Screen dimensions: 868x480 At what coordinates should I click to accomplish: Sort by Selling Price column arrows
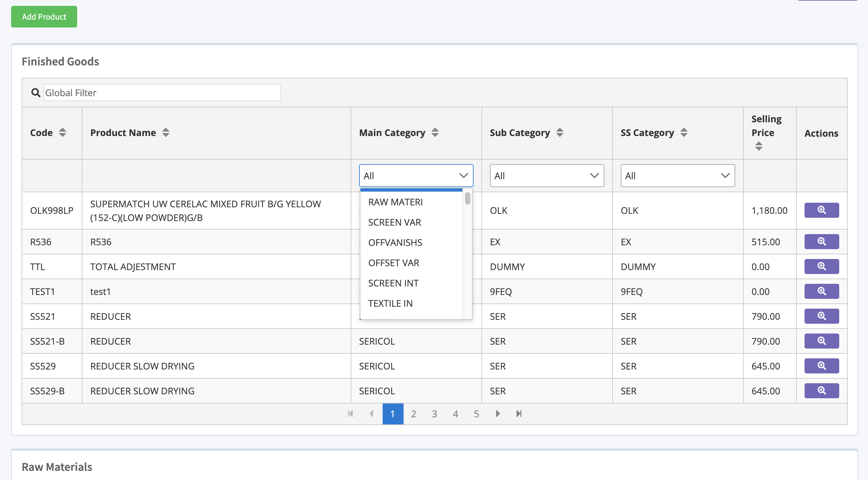click(758, 146)
